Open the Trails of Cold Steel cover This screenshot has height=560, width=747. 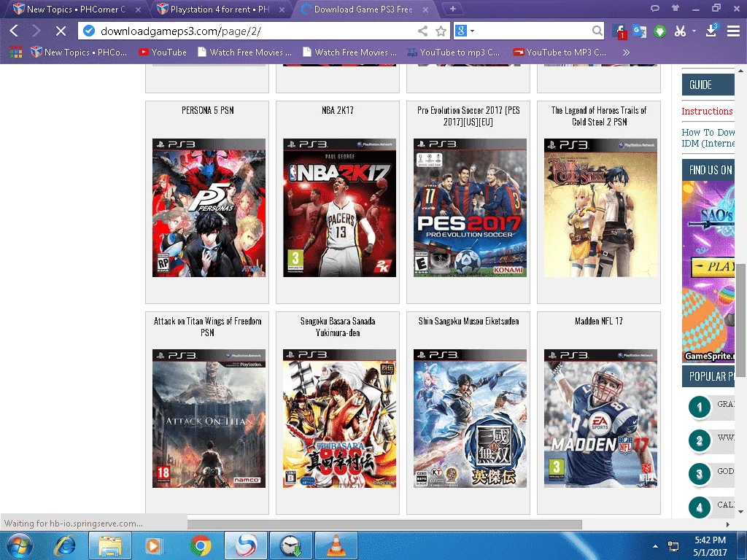[600, 208]
